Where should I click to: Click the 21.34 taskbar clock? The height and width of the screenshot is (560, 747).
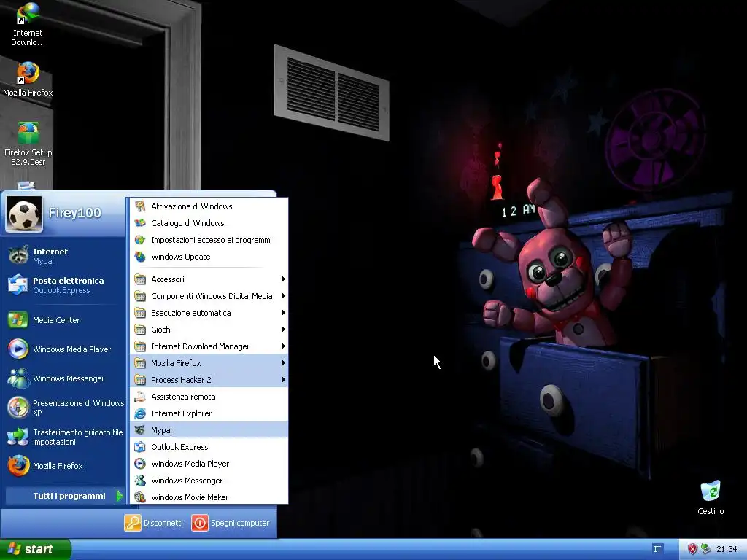727,549
